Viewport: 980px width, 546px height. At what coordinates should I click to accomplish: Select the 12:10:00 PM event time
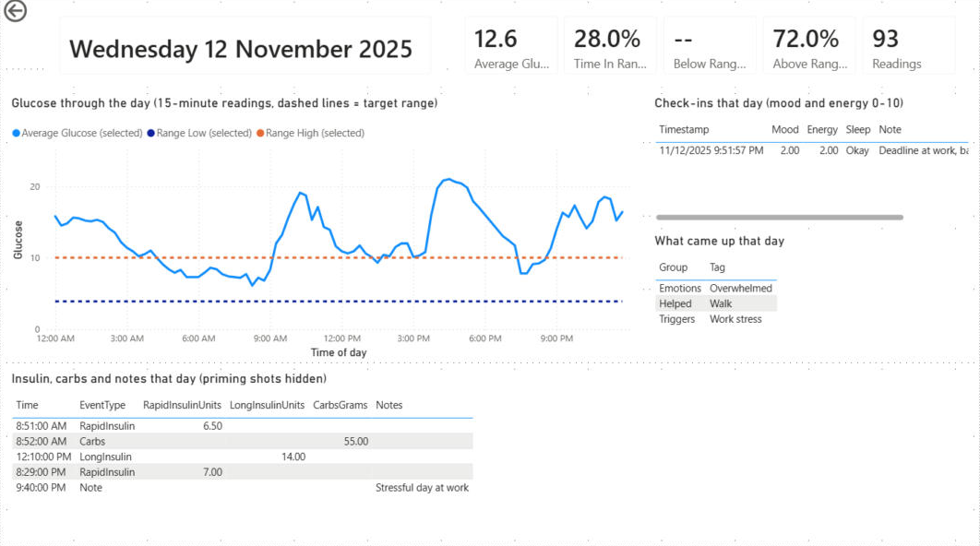(x=43, y=457)
